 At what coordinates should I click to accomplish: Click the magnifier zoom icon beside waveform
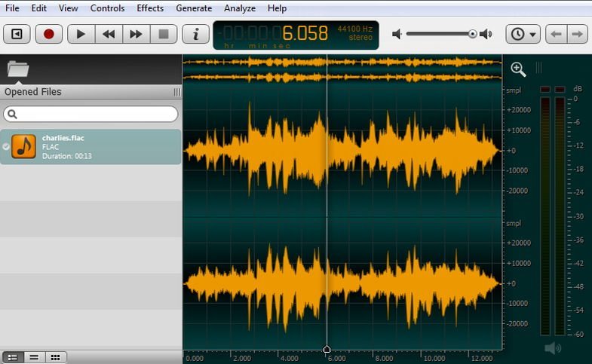pos(518,69)
